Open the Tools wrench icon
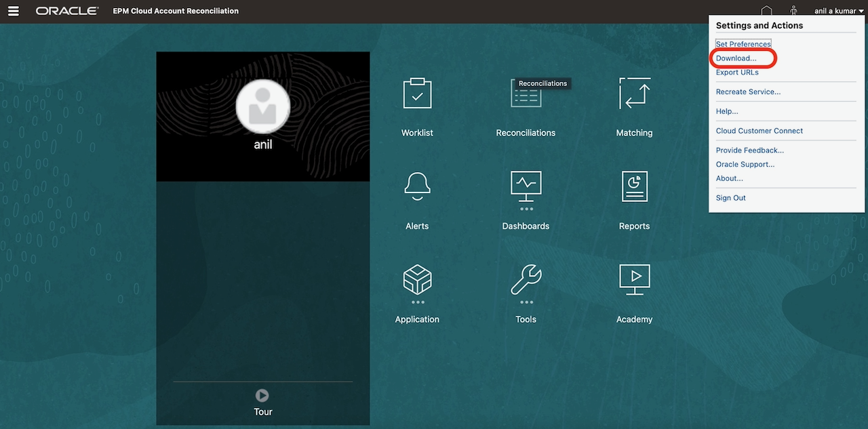The width and height of the screenshot is (868, 429). pyautogui.click(x=526, y=279)
